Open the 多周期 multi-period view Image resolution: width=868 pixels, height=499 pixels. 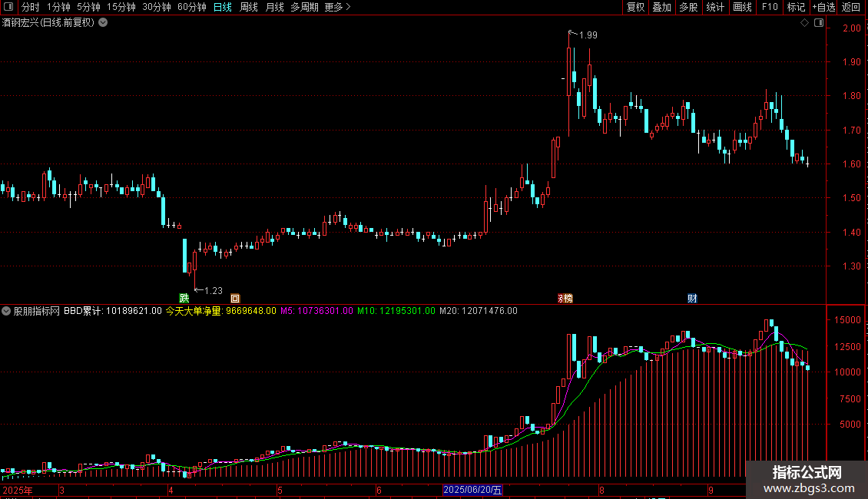[304, 7]
